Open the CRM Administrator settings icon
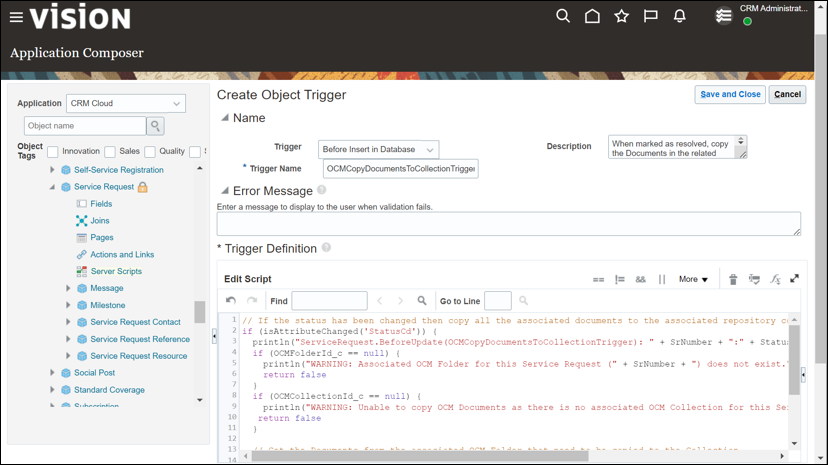828x465 pixels. (723, 16)
